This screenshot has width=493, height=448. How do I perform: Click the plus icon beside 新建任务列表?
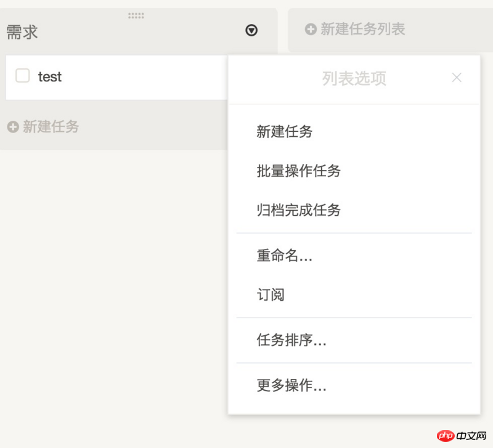click(311, 29)
